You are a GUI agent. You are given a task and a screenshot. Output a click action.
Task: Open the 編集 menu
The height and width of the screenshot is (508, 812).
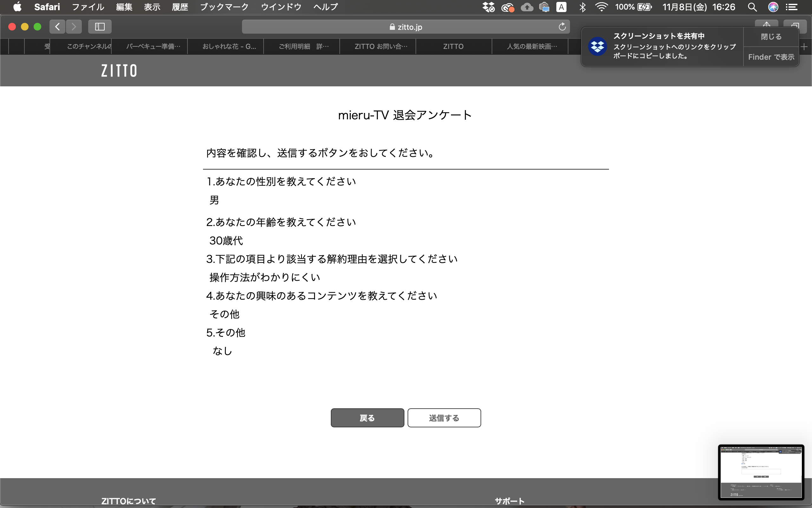[124, 7]
